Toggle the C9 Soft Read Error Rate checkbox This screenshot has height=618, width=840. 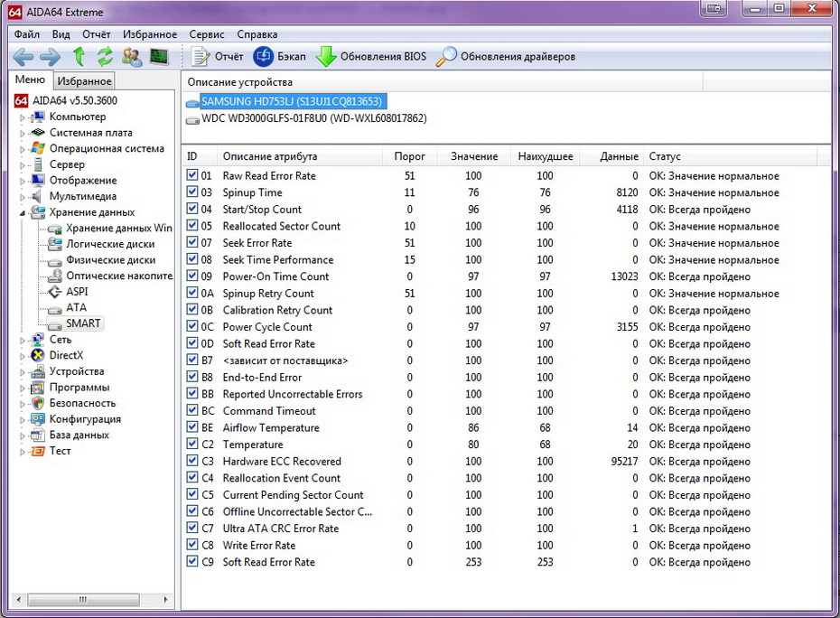[x=192, y=561]
